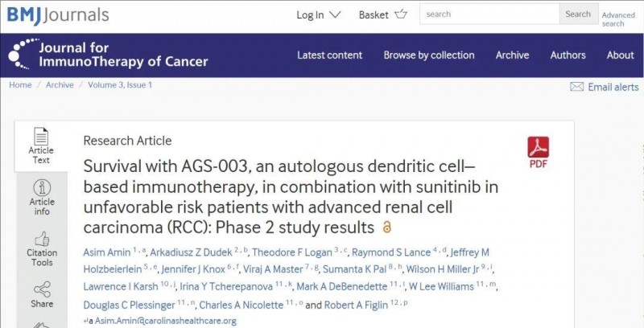Click the Basket cart icon
The image size is (644, 328).
click(402, 14)
